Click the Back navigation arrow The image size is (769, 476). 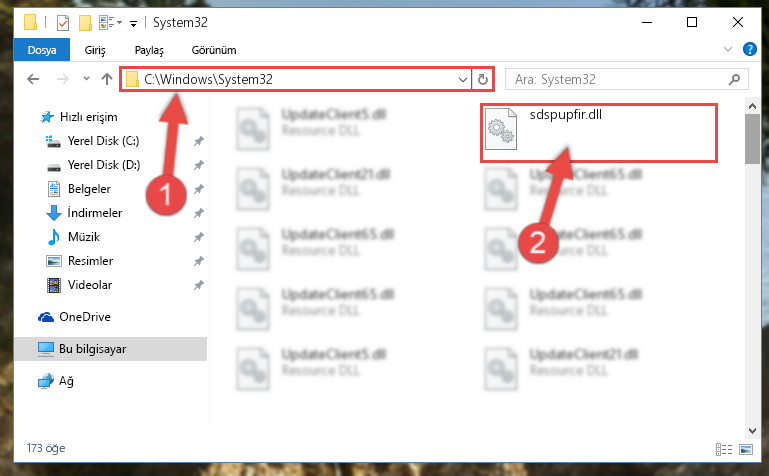(x=33, y=79)
